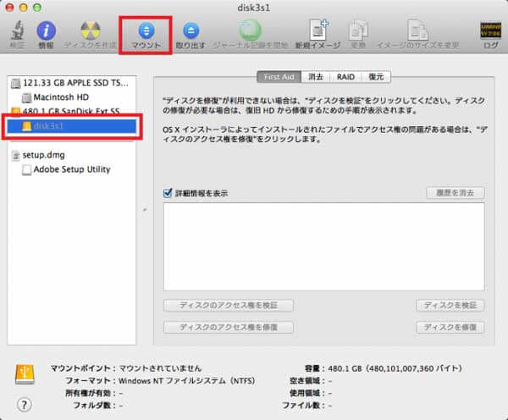Select the Adobe Setup Utility volume

click(71, 169)
